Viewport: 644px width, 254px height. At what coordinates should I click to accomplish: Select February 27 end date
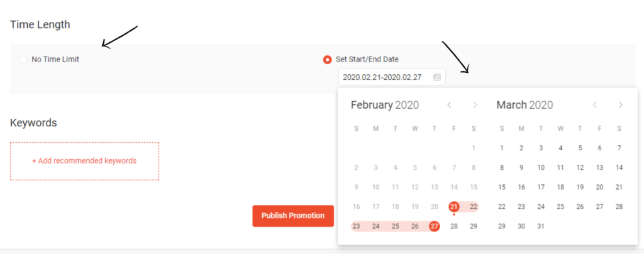(x=434, y=226)
